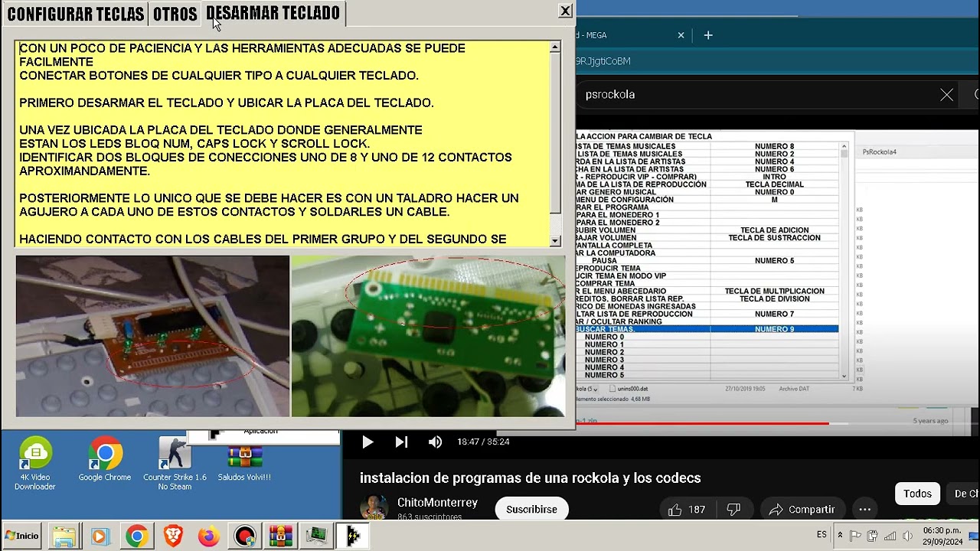Screen dimensions: 980x551
Task: Switch to the CONFIGURAR TECLAS tab
Action: pos(75,14)
